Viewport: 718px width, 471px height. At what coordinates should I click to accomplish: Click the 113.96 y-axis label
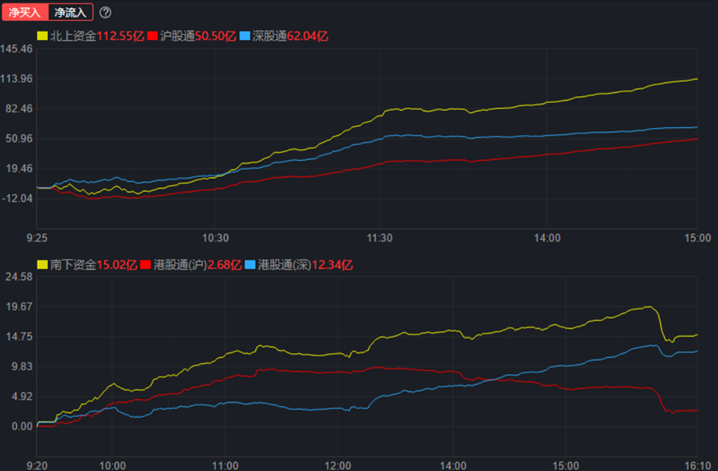[x=18, y=79]
